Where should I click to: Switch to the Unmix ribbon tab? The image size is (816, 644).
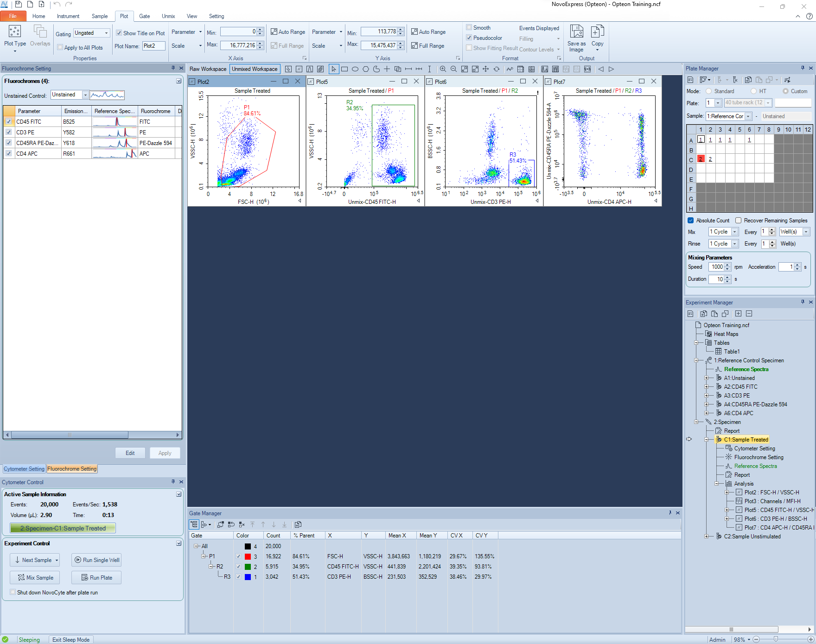(x=168, y=16)
